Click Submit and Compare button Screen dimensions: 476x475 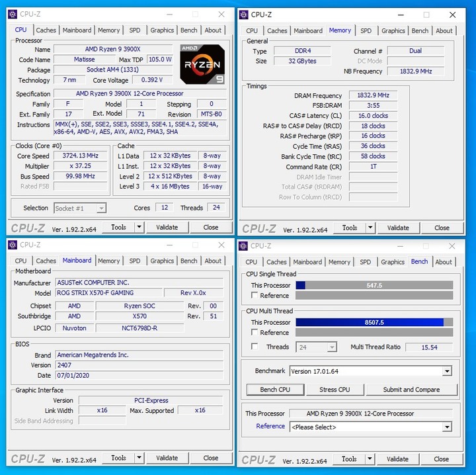point(411,390)
